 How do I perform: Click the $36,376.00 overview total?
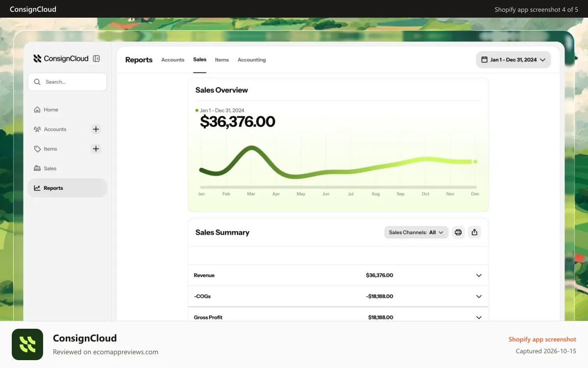(x=238, y=122)
